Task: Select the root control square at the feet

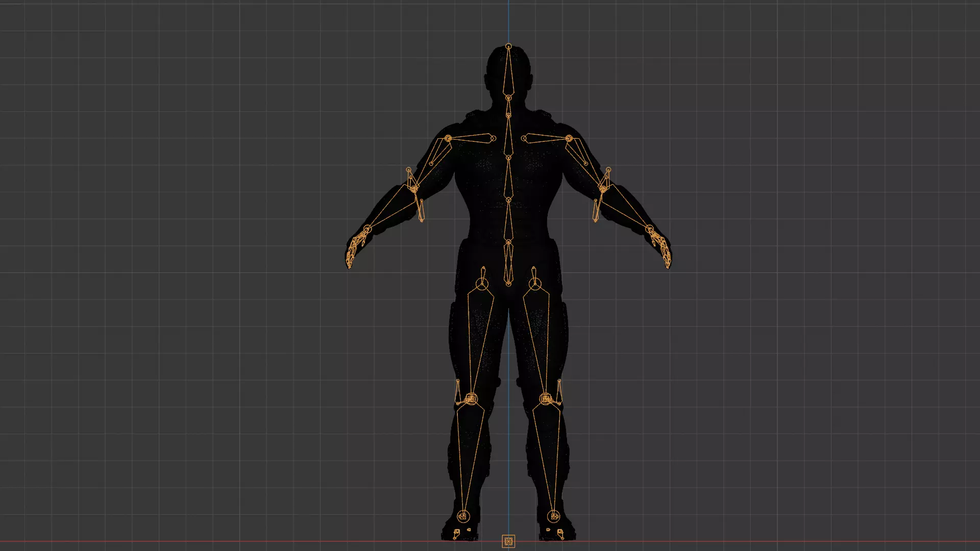Action: coord(508,541)
